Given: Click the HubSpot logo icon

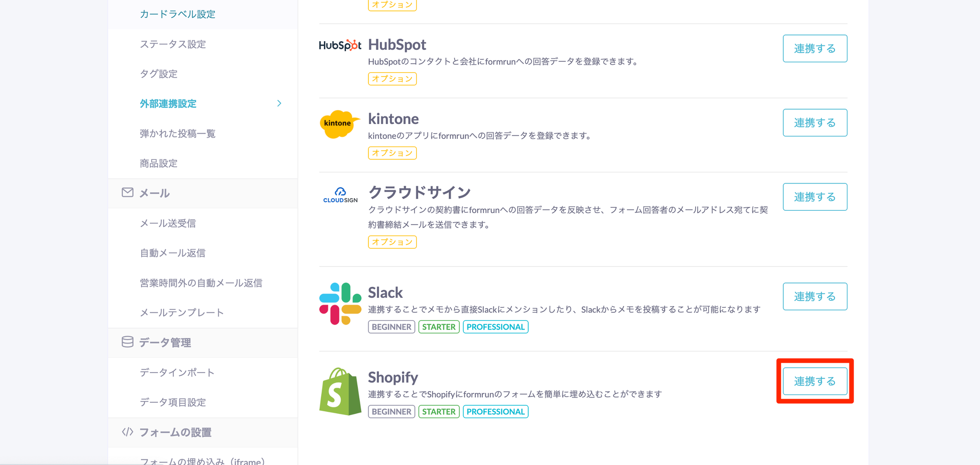Looking at the screenshot, I should pyautogui.click(x=340, y=45).
